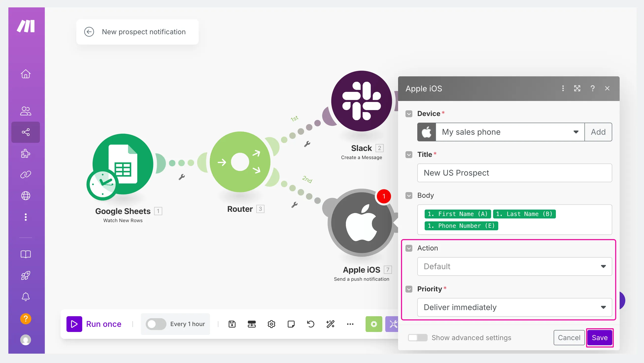644x363 pixels.
Task: Click Run once button
Action: point(94,324)
